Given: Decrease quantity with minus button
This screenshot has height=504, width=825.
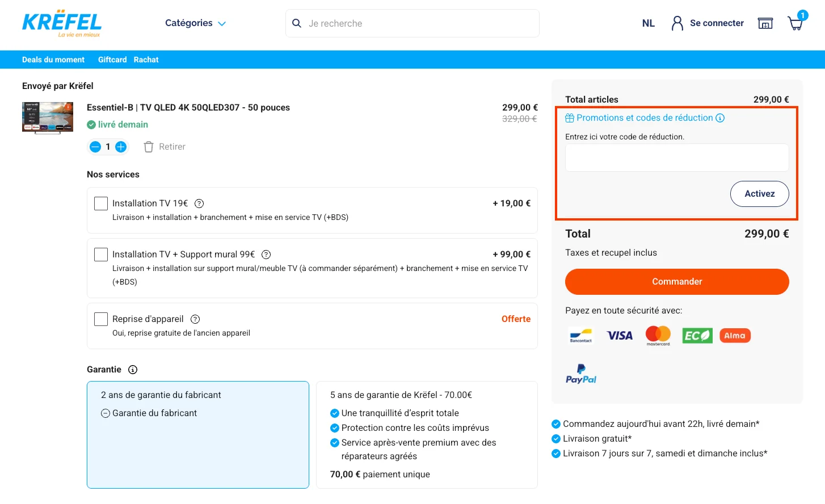Looking at the screenshot, I should click(x=95, y=147).
